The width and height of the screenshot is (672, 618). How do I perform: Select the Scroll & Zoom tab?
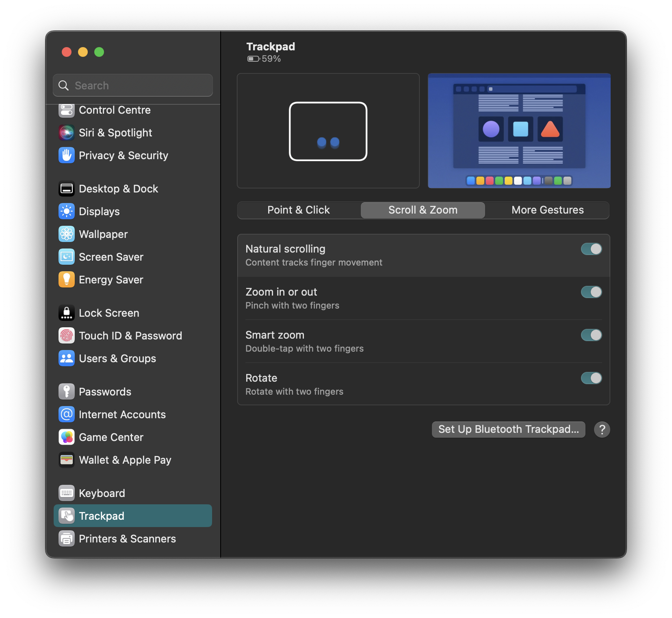[x=423, y=210]
